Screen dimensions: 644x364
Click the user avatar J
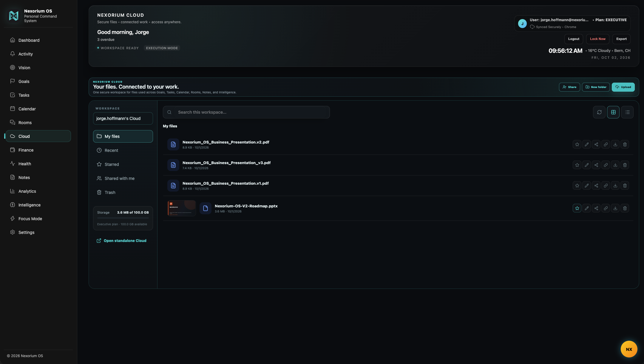522,24
